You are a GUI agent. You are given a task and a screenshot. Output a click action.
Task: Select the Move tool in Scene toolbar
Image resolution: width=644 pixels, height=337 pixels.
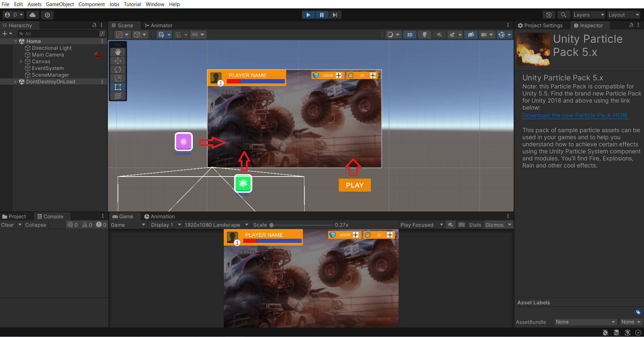pyautogui.click(x=118, y=61)
